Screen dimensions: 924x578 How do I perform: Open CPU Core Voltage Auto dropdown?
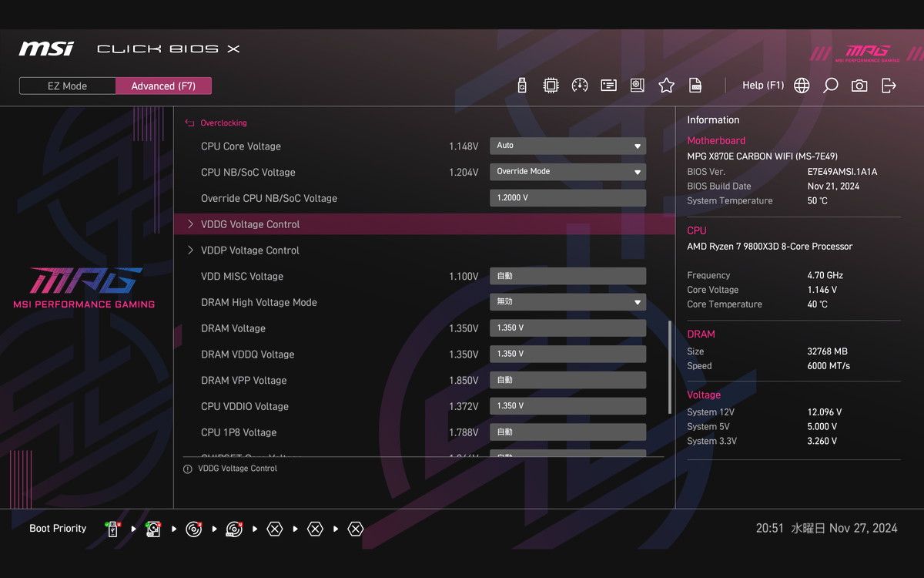[x=567, y=146]
